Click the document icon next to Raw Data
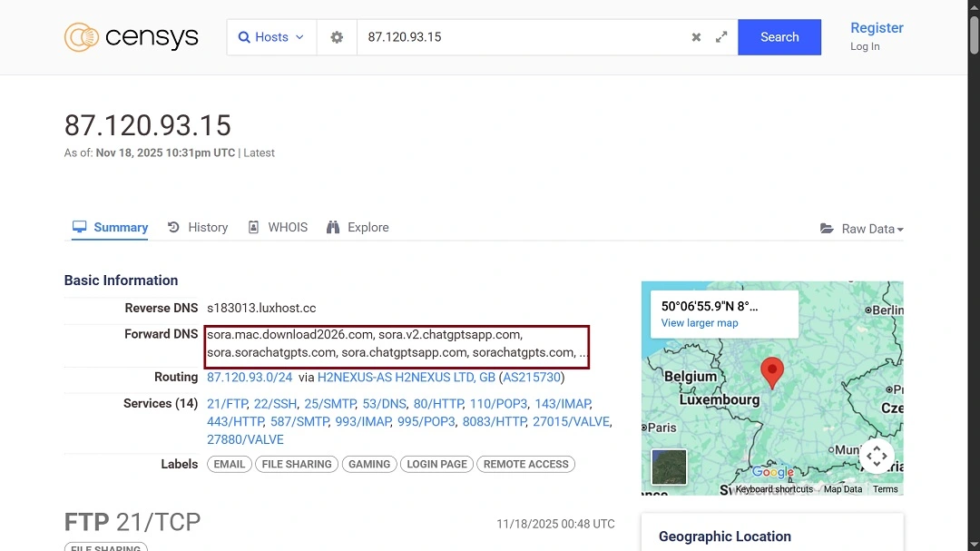The height and width of the screenshot is (551, 980). click(825, 229)
